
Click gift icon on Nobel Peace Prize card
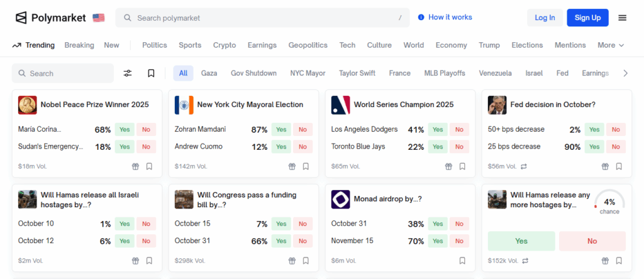click(135, 166)
